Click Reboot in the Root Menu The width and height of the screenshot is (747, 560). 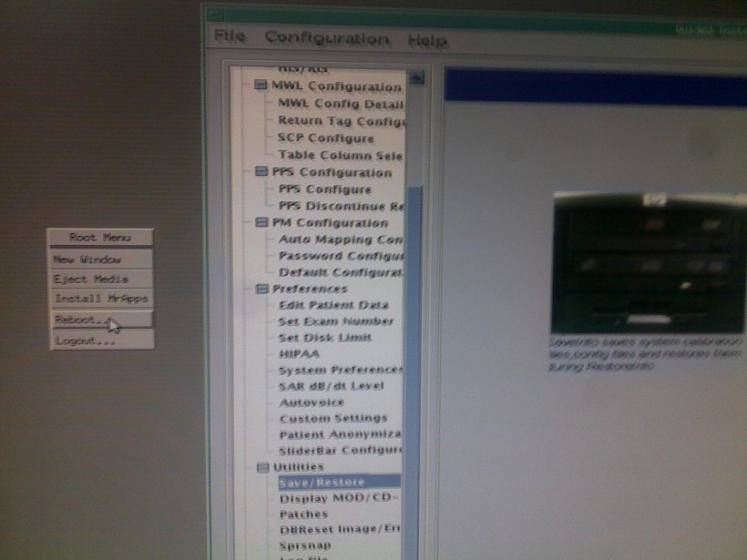[x=84, y=320]
